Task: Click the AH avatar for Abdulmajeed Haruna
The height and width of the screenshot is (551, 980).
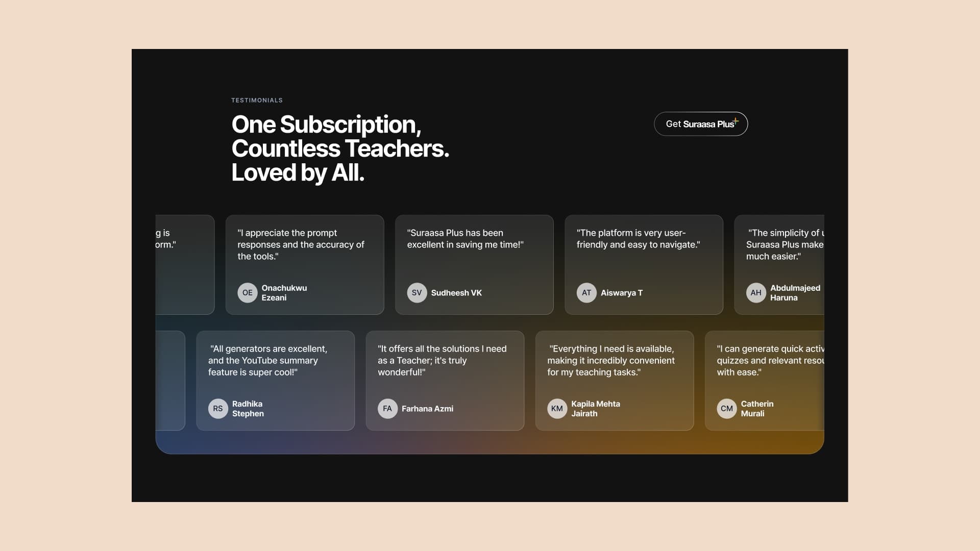Action: coord(756,293)
